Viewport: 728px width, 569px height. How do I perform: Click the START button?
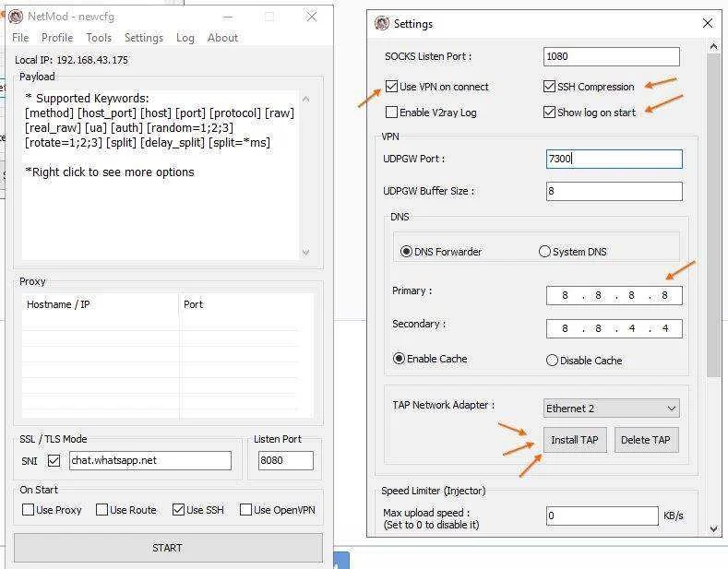point(168,548)
